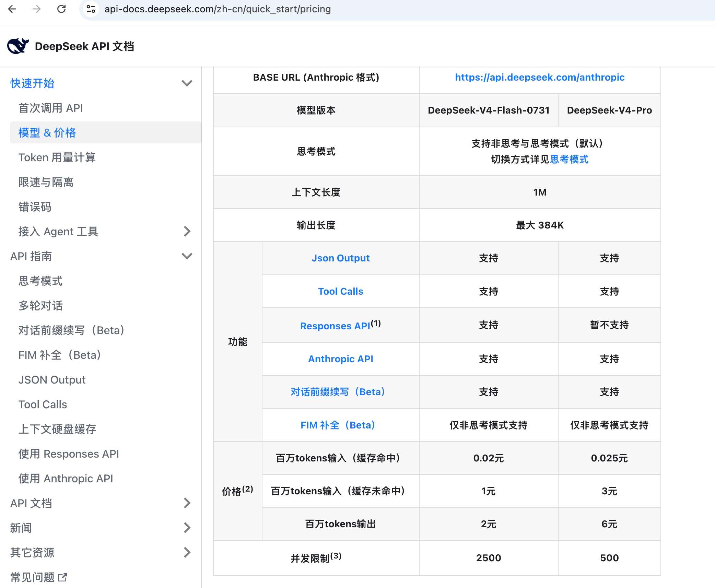The height and width of the screenshot is (588, 715).
Task: Click 新闻 sidebar category
Action: click(21, 528)
